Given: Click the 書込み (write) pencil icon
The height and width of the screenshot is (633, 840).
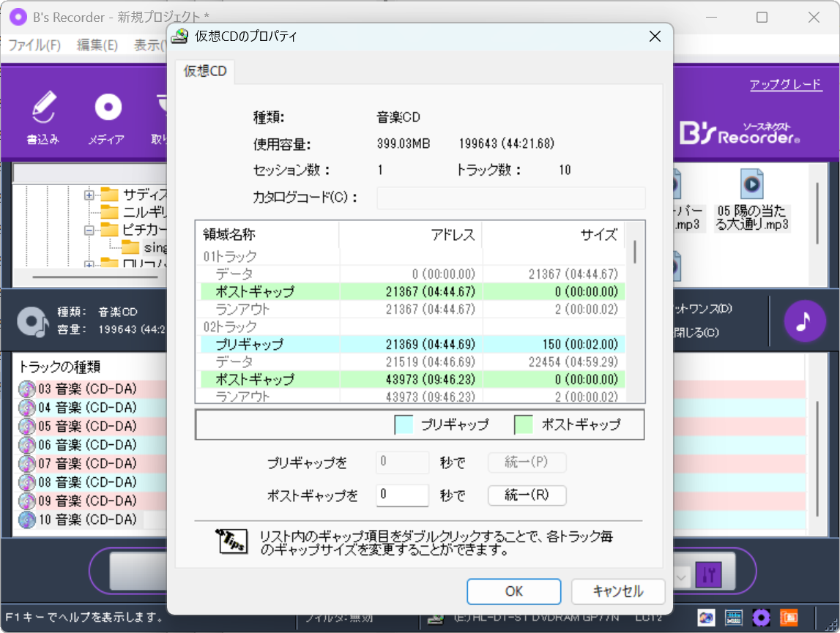Looking at the screenshot, I should click(43, 108).
